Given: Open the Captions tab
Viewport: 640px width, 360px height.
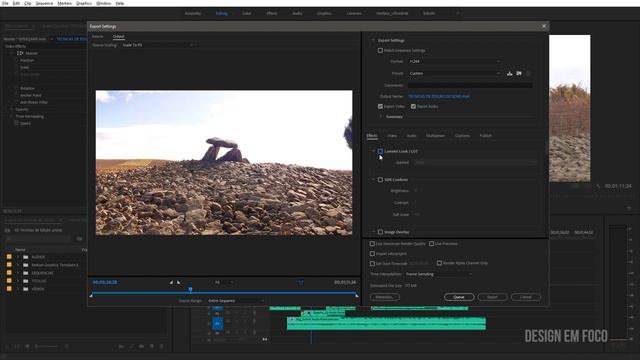Looking at the screenshot, I should point(462,136).
